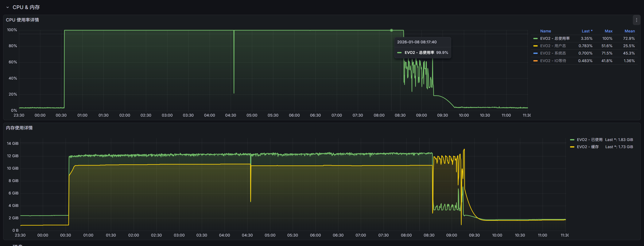The image size is (644, 246).
Task: Collapse the CPU & 内存 row chevron
Action: tap(8, 8)
